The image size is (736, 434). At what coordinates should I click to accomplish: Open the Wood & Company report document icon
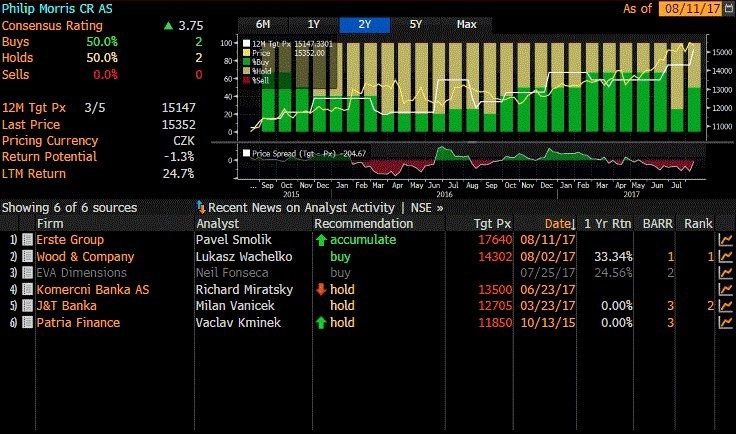(28, 256)
